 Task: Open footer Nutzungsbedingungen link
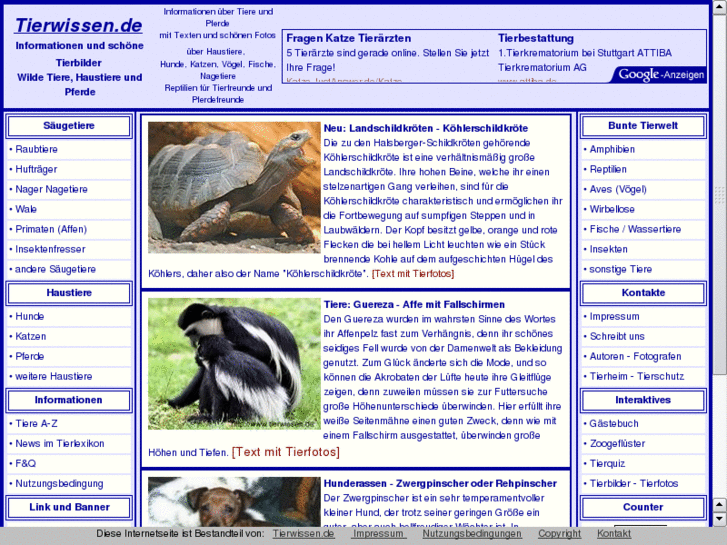[472, 533]
